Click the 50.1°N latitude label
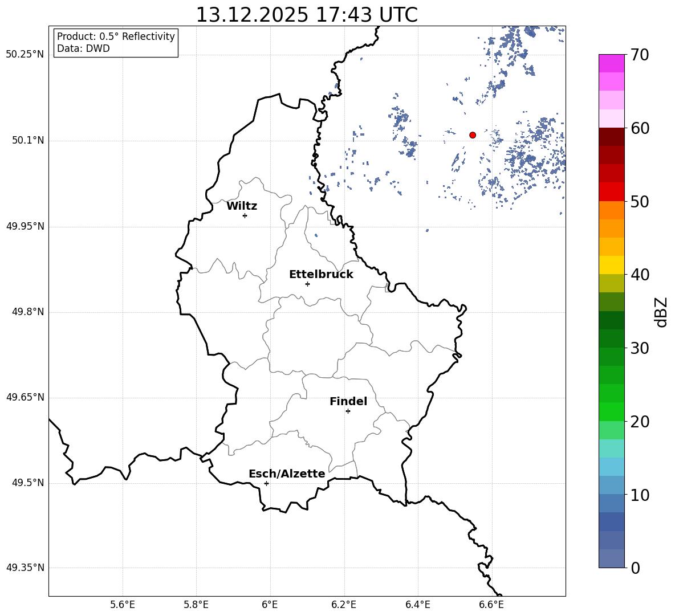 [x=28, y=140]
